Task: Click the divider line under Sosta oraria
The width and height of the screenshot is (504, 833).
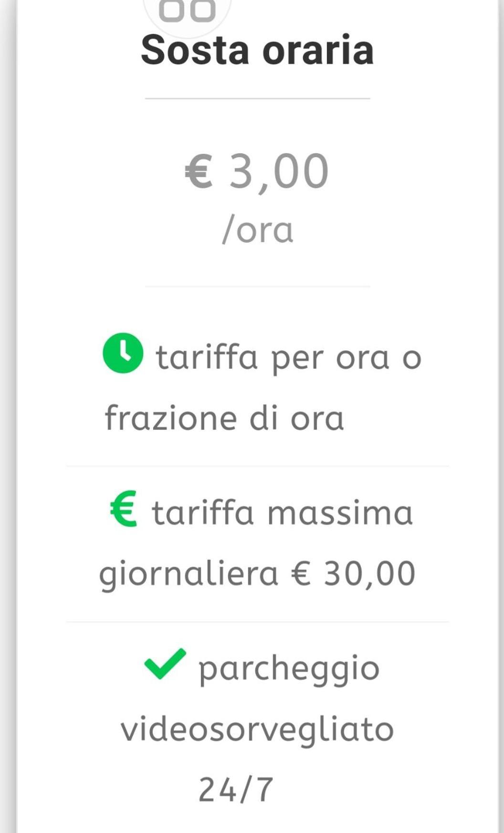Action: (257, 98)
